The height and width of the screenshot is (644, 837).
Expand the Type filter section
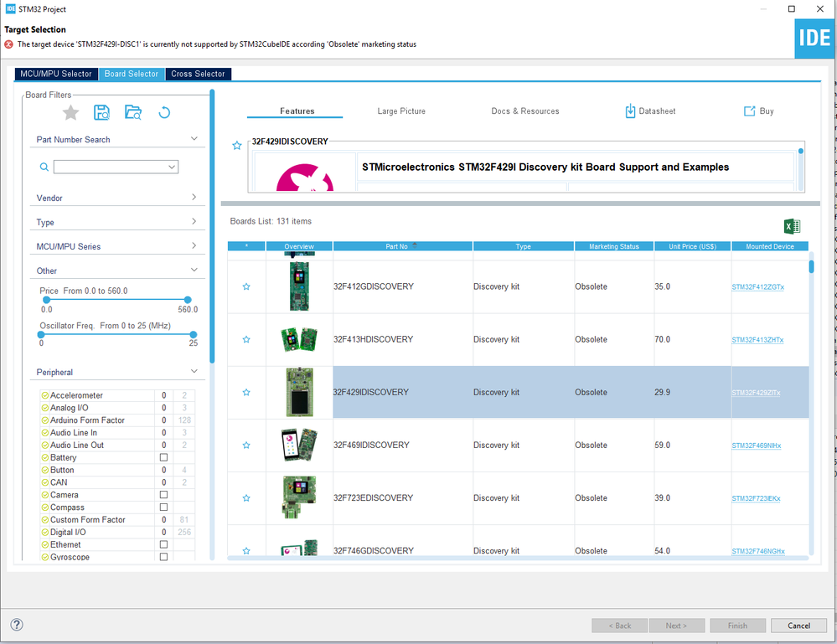click(x=194, y=221)
